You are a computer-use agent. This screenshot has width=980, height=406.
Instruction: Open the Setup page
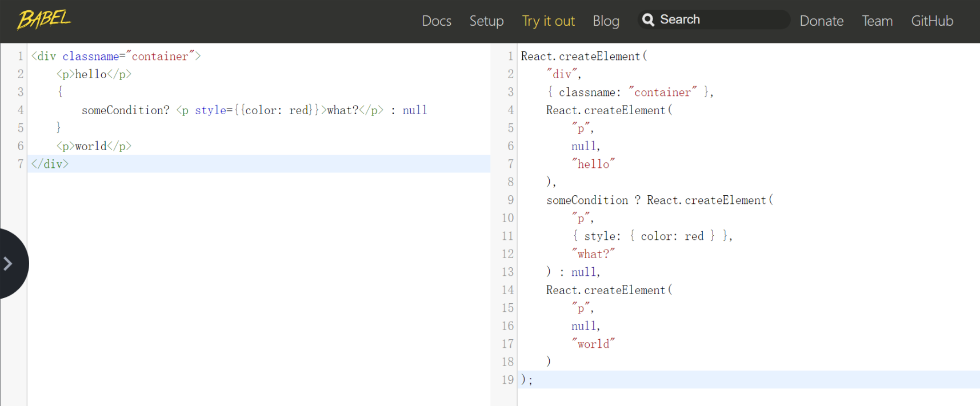coord(486,21)
